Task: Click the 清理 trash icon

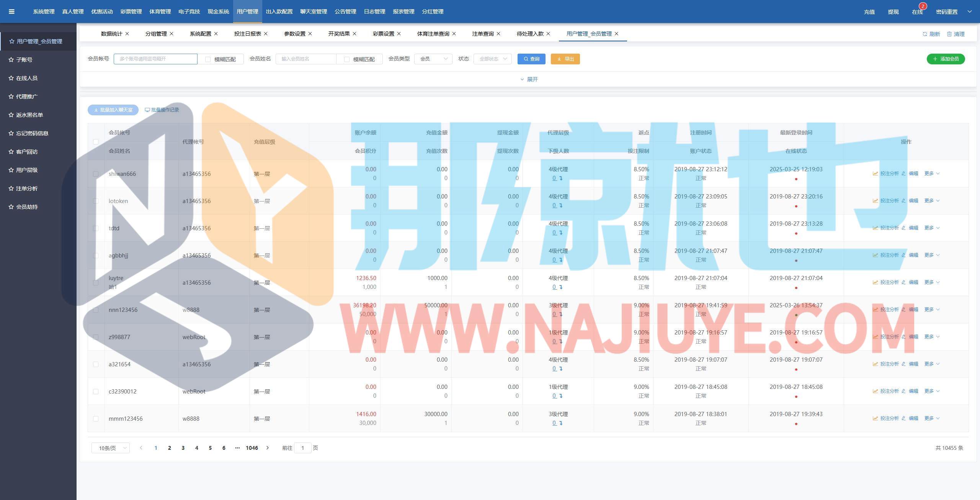Action: (x=949, y=34)
